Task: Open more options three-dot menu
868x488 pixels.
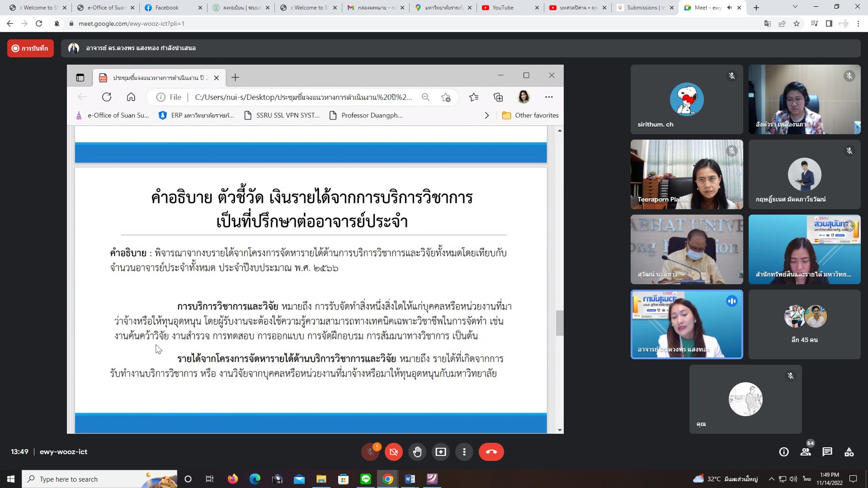Action: (464, 452)
